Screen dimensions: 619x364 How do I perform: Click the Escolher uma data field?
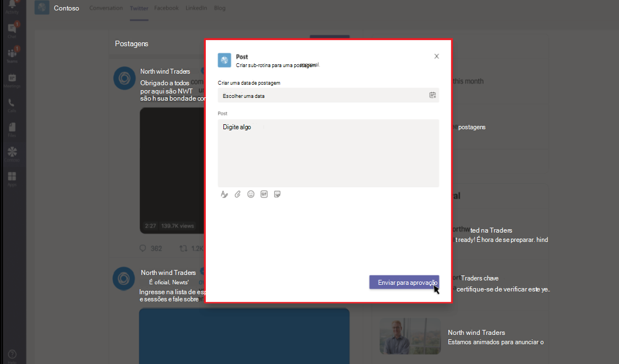point(328,96)
